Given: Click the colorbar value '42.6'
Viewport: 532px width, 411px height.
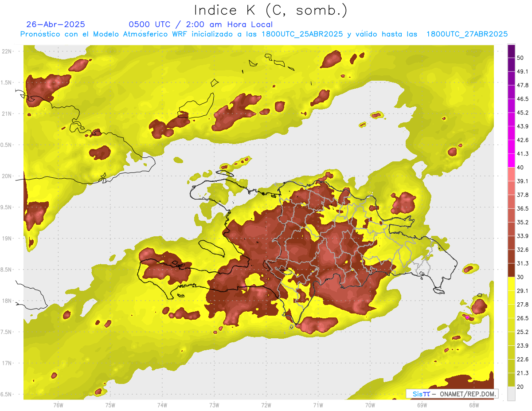Looking at the screenshot, I should click(522, 140).
